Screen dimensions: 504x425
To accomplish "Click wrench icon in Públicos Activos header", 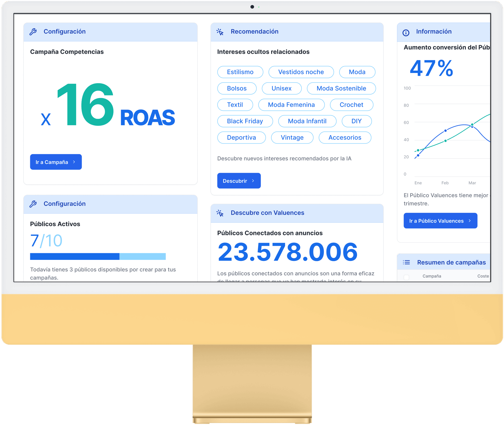I will 33,204.
